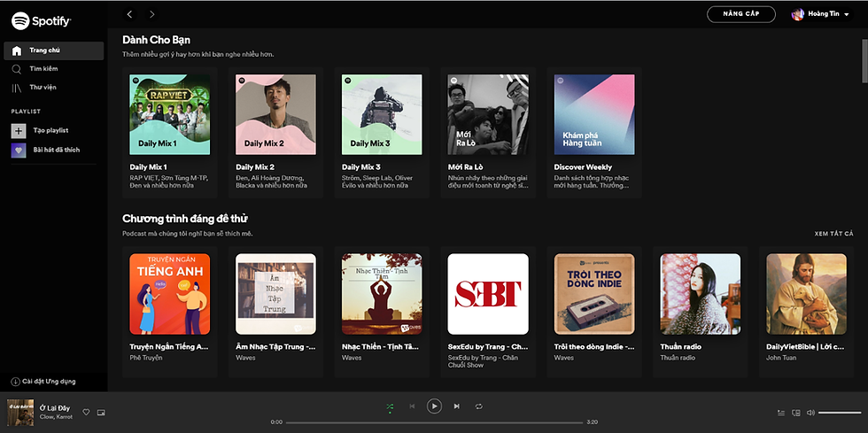Mute volume with speaker icon
868x433 pixels.
pos(810,413)
